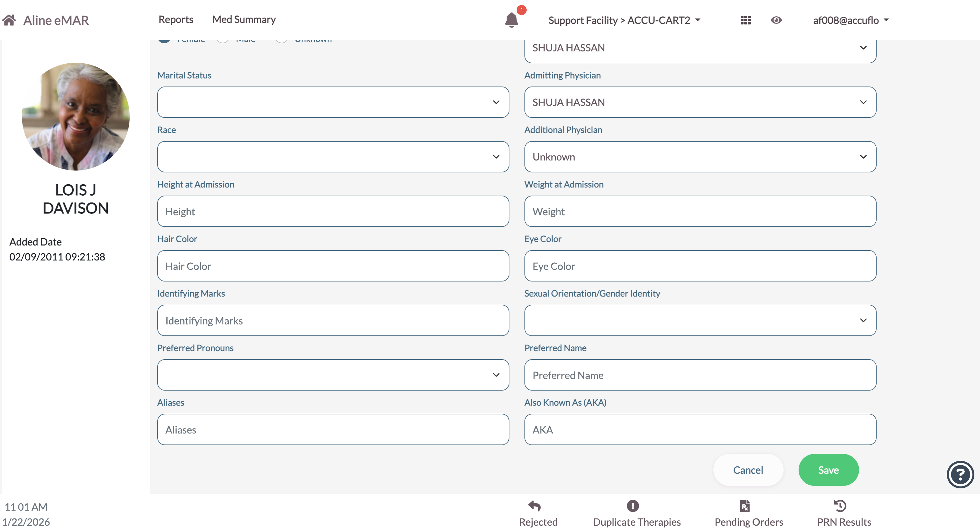The height and width of the screenshot is (531, 980).
Task: Open notifications bell icon
Action: click(x=511, y=20)
